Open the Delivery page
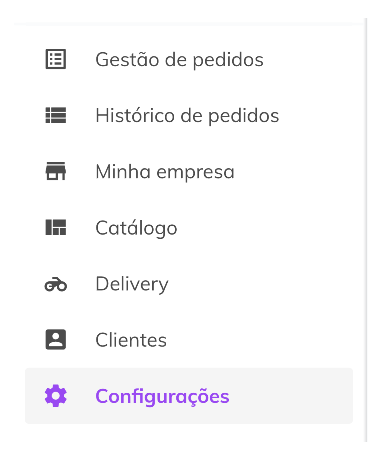Screen dimensions: 370x452 [189, 284]
